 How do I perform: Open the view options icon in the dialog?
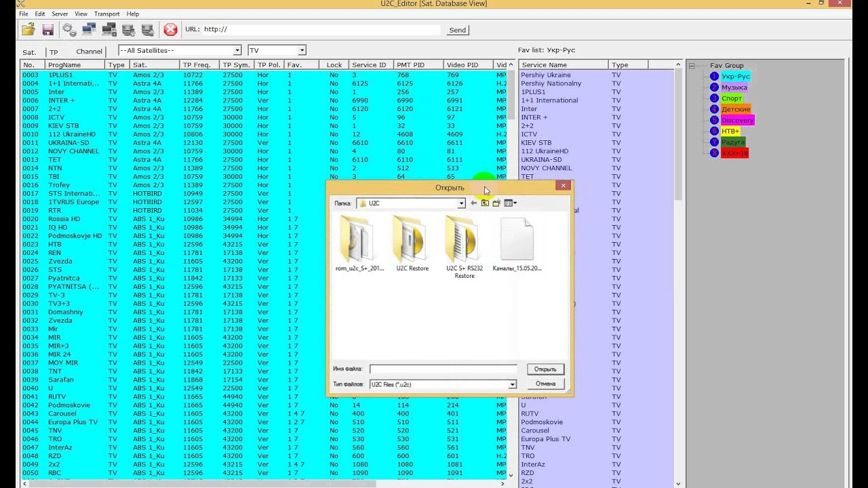510,203
